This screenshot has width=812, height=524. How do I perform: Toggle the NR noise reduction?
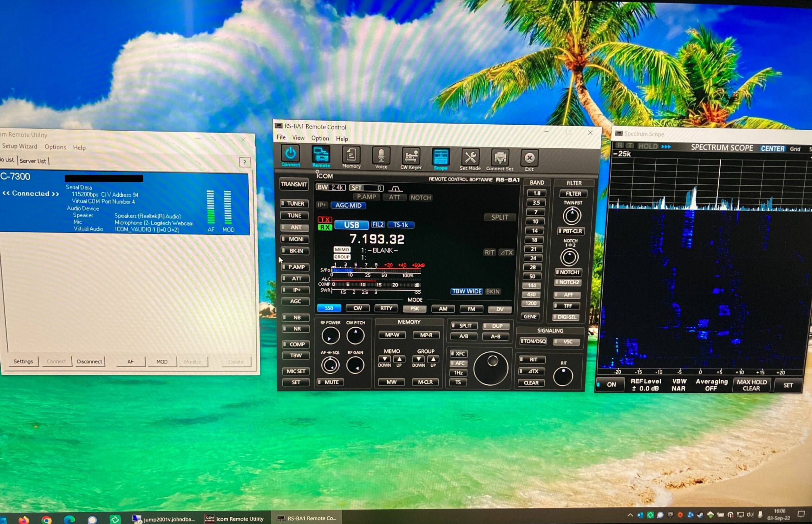tap(296, 329)
